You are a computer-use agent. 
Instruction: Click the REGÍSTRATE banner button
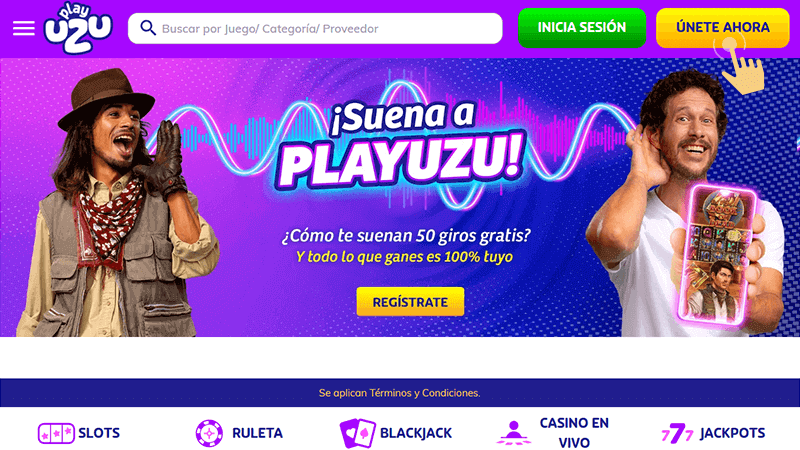coord(410,302)
